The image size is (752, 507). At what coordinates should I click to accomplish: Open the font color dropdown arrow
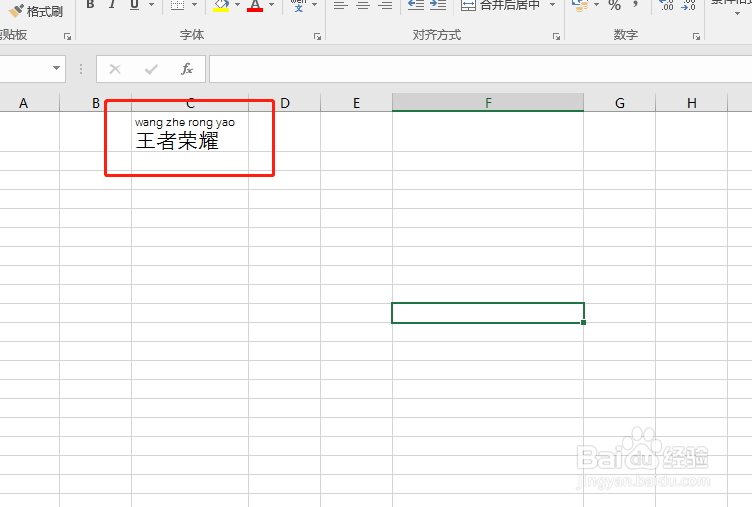click(x=271, y=5)
